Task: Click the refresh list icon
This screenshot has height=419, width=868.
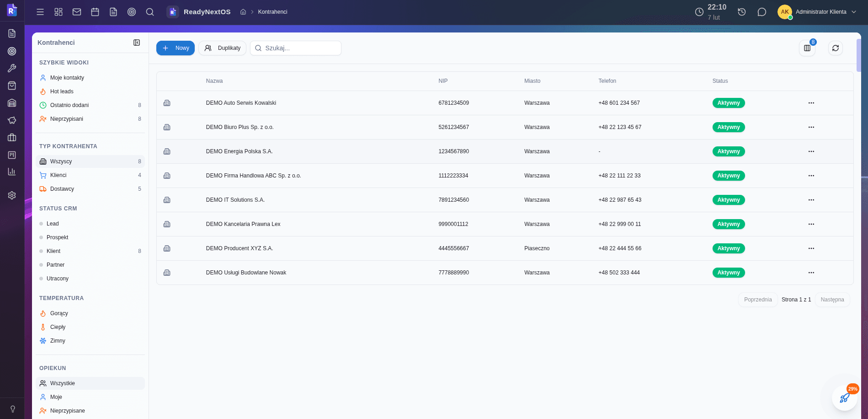Action: click(835, 48)
